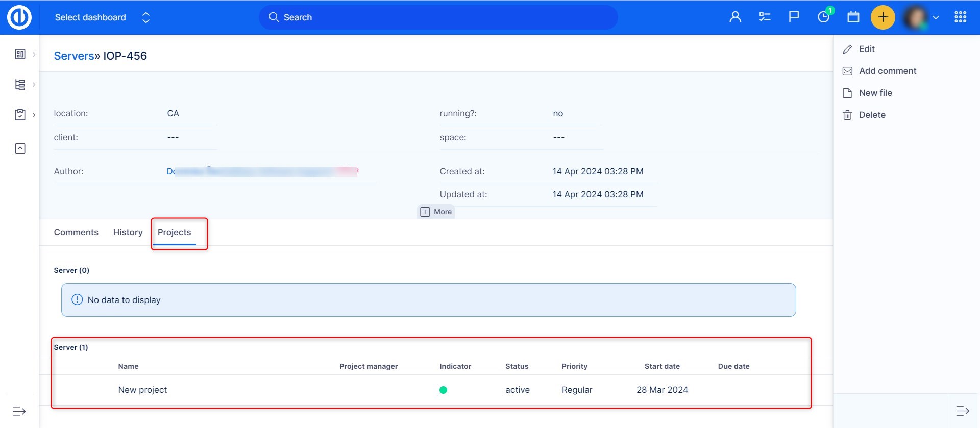Screen dimensions: 980x428
Task: Click the yellow plus create button
Action: 883,17
